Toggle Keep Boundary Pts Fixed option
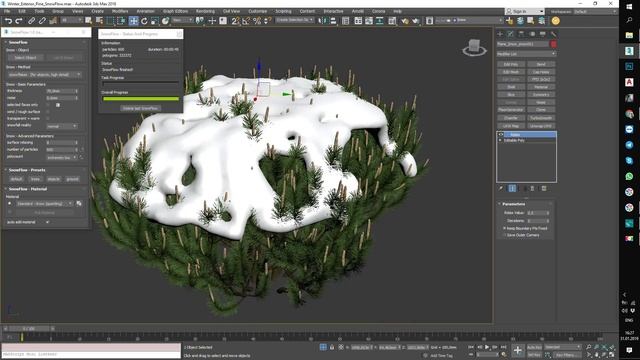 tap(504, 228)
